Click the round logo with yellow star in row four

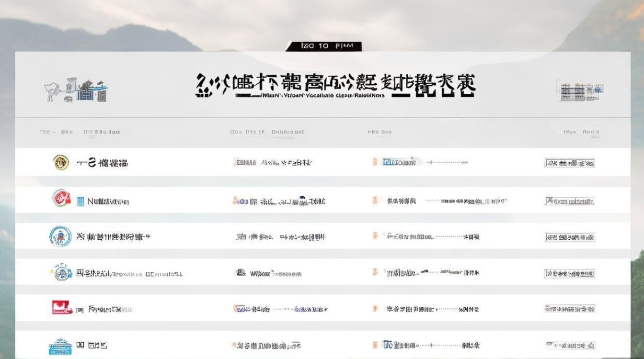pyautogui.click(x=61, y=273)
